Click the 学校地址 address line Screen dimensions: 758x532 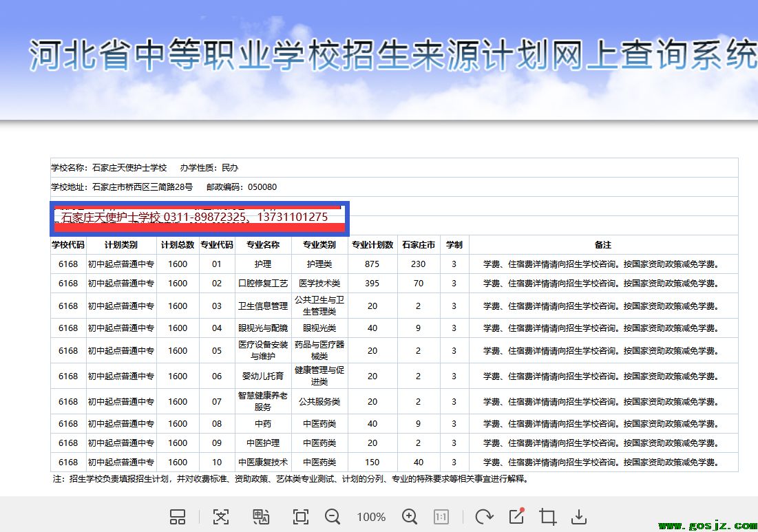[122, 187]
